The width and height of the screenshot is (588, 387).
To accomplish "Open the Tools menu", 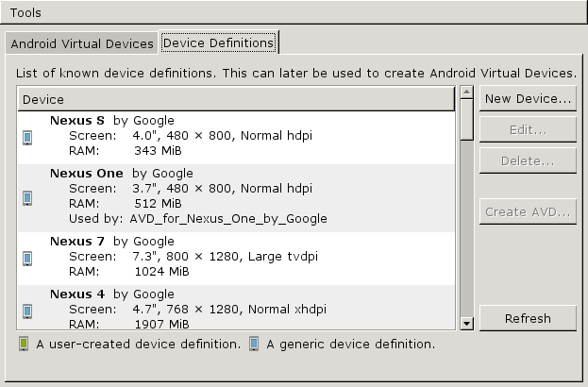I will (x=25, y=13).
